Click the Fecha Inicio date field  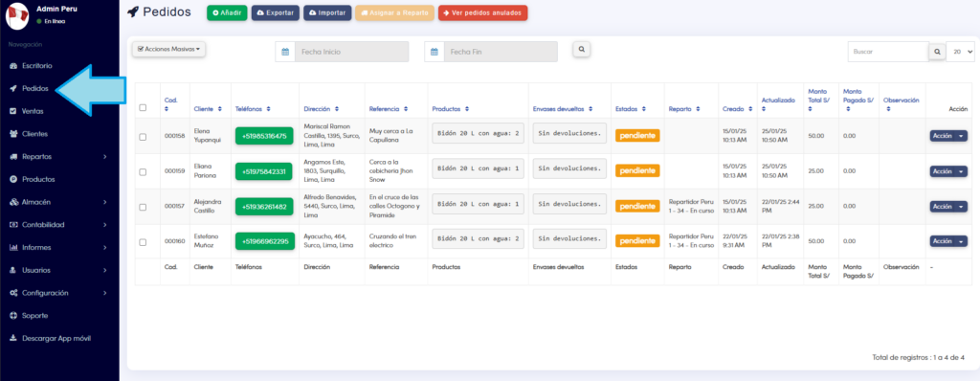tap(351, 52)
